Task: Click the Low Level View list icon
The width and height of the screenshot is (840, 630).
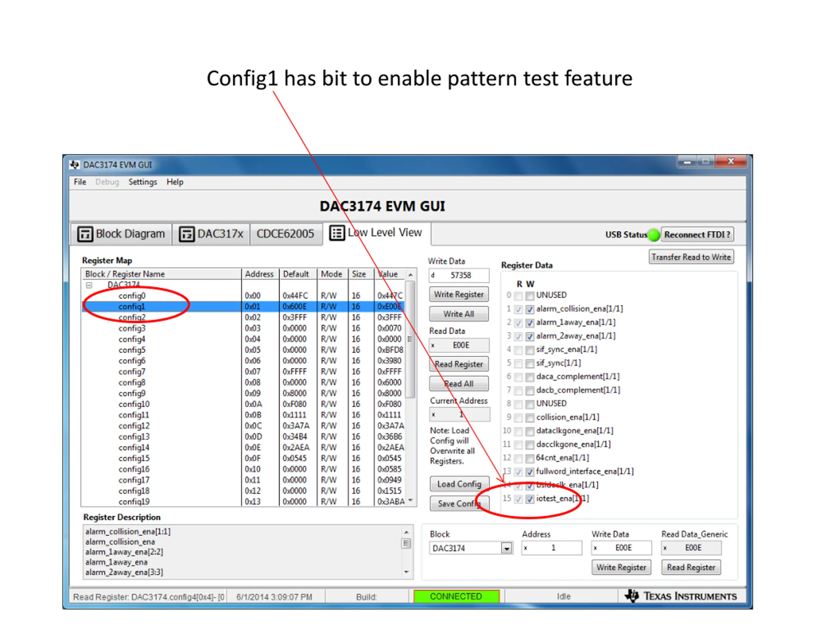Action: point(337,233)
